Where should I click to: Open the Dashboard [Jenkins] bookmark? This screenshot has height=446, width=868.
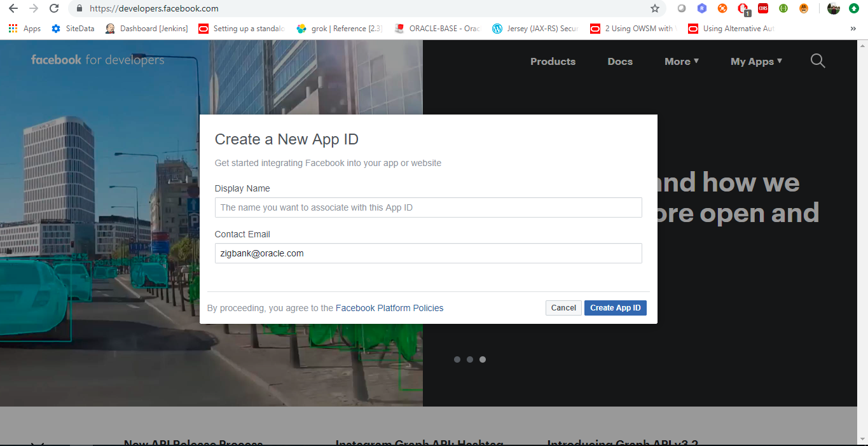point(147,29)
